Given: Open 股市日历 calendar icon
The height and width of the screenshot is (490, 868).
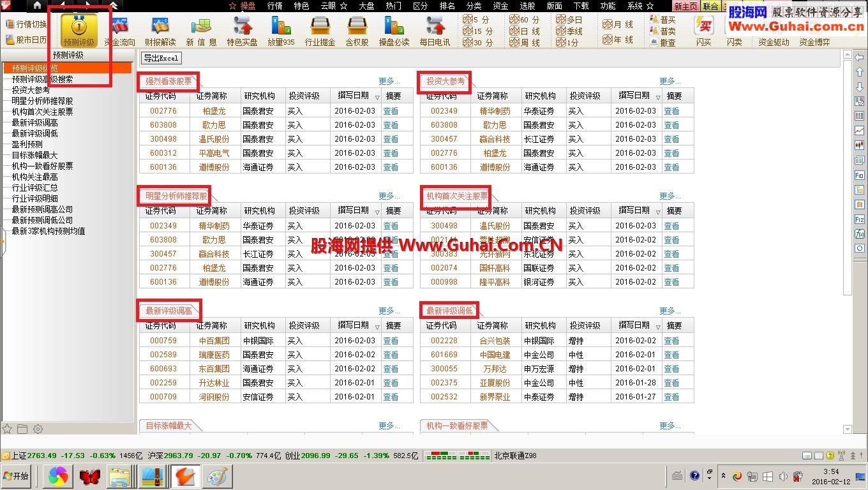Looking at the screenshot, I should click(26, 40).
